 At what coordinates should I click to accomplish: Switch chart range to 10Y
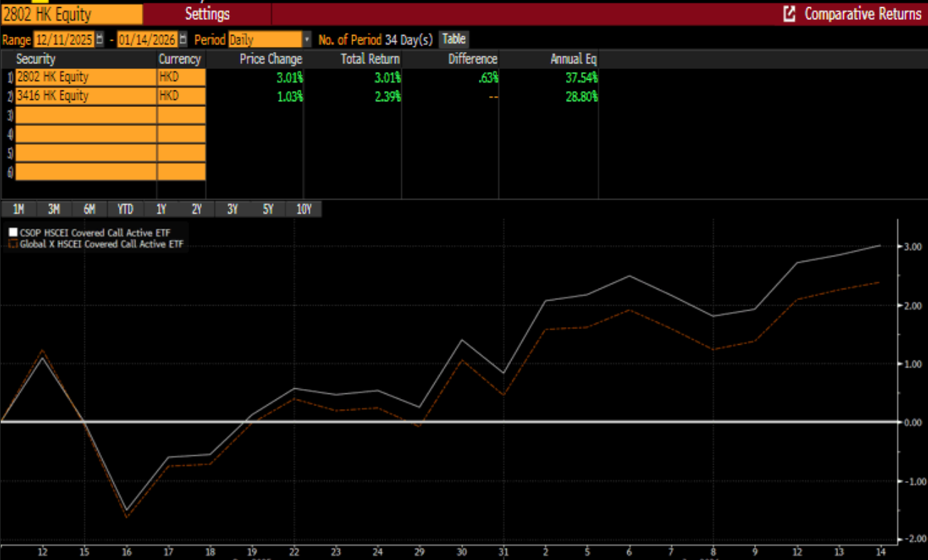304,209
